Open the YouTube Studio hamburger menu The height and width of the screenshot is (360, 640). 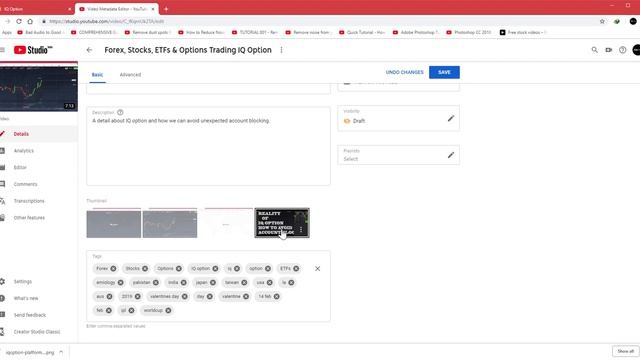(x=2, y=50)
